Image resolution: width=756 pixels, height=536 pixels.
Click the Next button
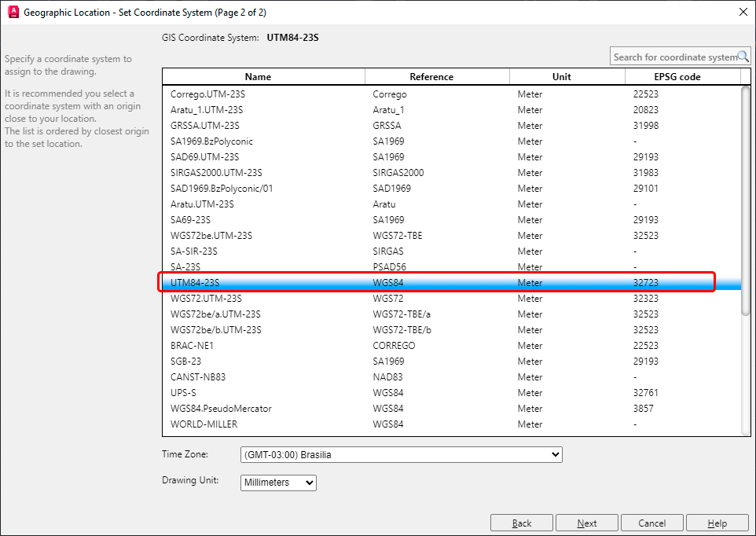[586, 522]
